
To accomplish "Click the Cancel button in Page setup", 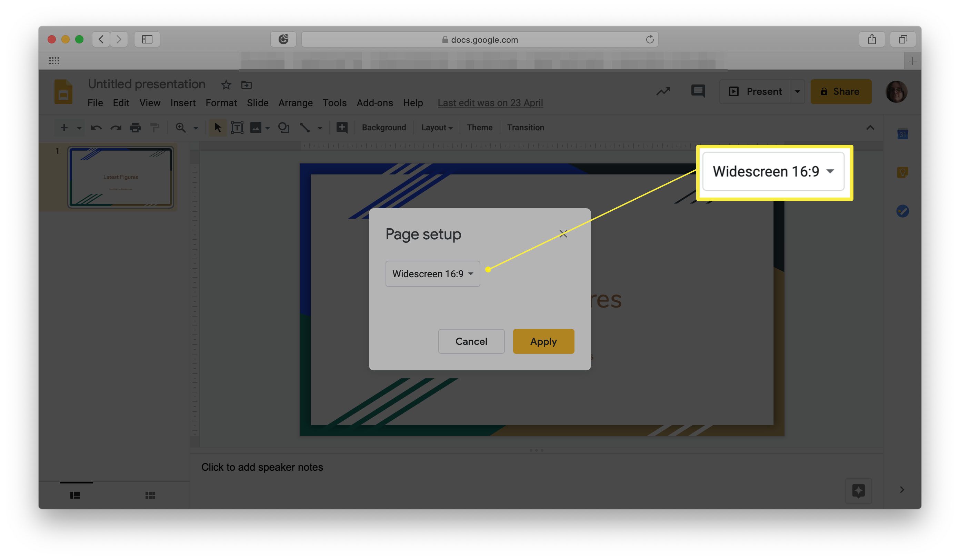I will (x=471, y=341).
